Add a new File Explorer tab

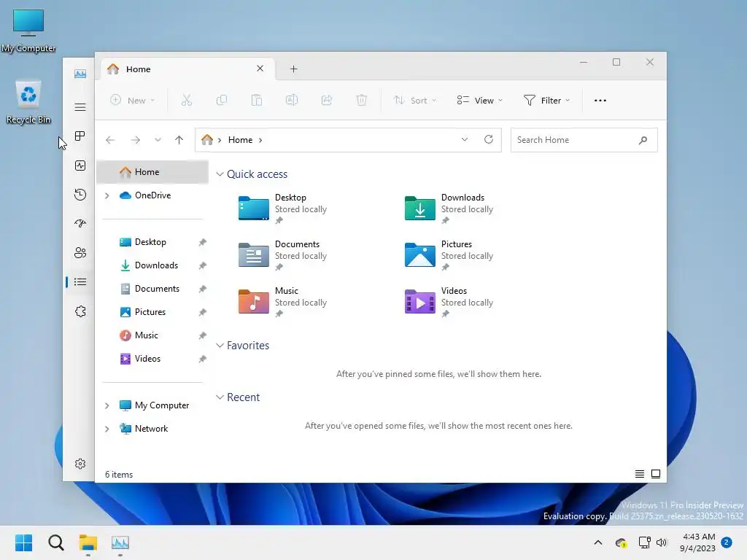point(293,69)
